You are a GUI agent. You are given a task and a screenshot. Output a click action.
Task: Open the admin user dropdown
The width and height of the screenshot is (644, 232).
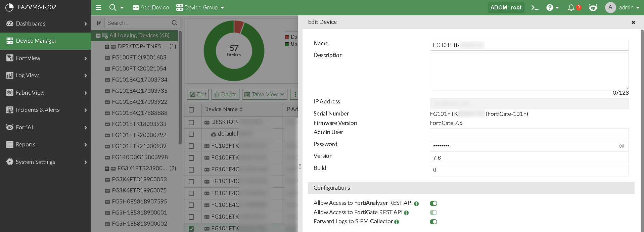[x=629, y=7]
